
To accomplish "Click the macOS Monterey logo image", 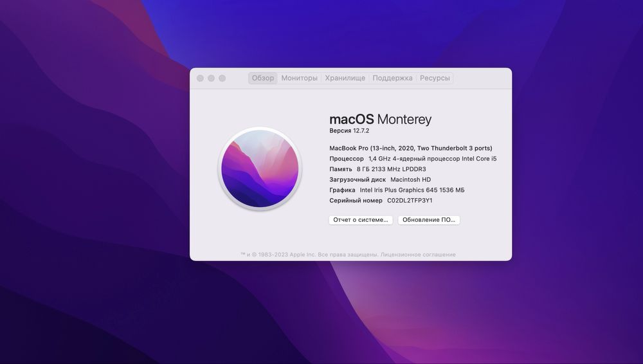I will coord(260,168).
